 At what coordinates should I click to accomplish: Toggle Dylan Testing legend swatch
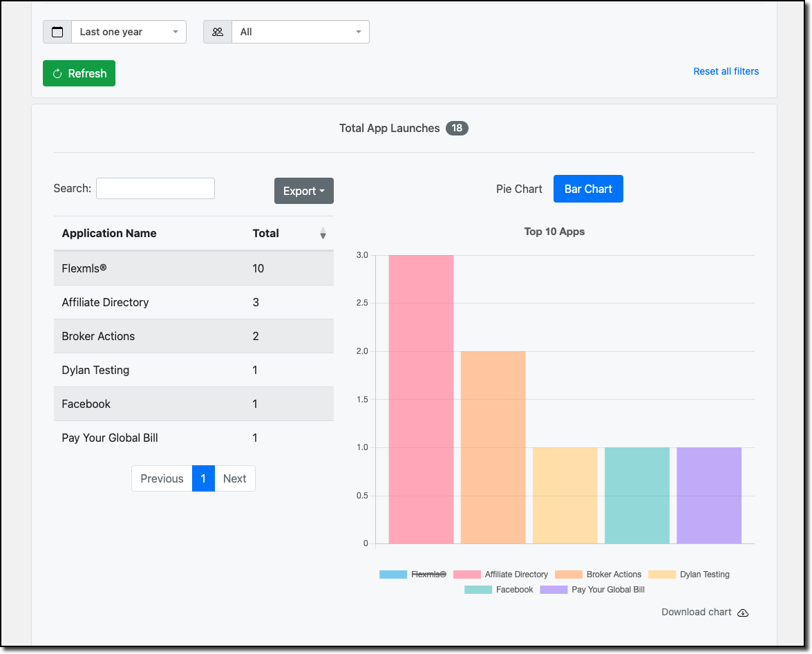[x=662, y=574]
